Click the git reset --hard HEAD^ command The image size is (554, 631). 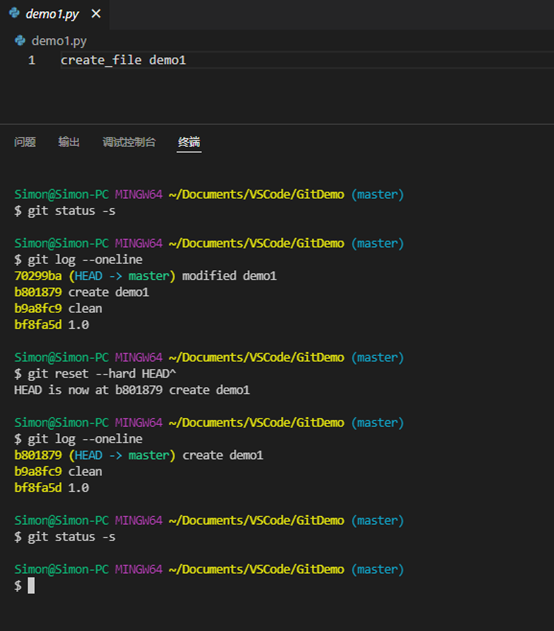(102, 374)
